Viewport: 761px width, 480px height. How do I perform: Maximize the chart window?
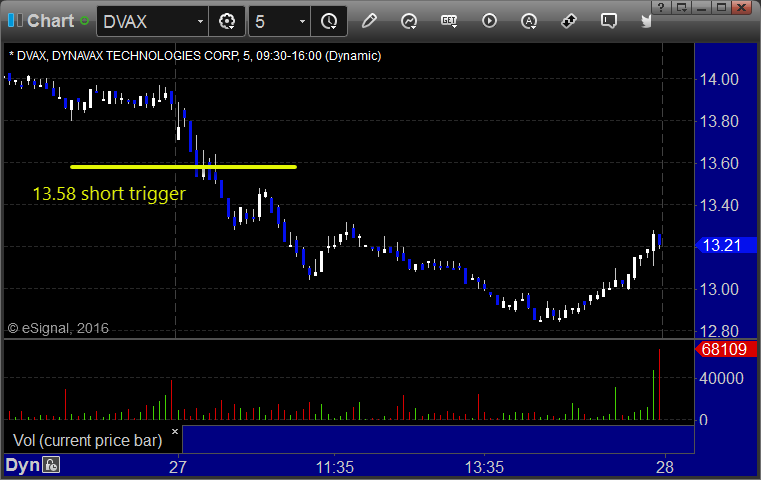(721, 8)
